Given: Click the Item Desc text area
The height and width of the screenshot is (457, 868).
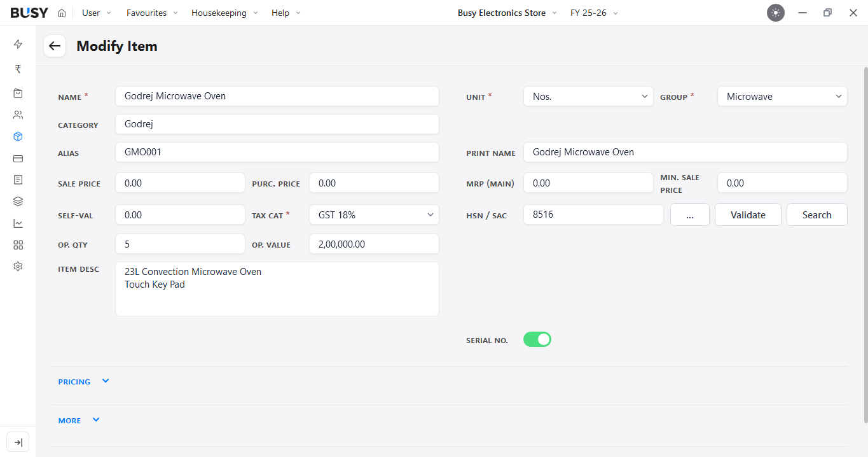Looking at the screenshot, I should point(277,289).
